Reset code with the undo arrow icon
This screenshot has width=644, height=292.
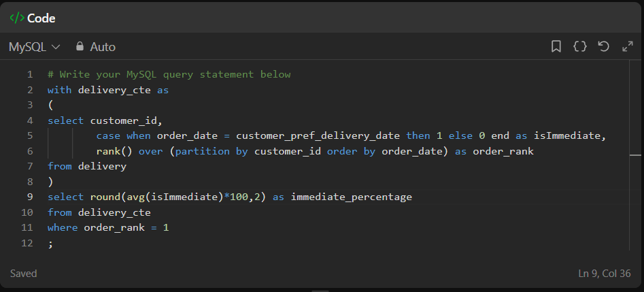pos(603,46)
